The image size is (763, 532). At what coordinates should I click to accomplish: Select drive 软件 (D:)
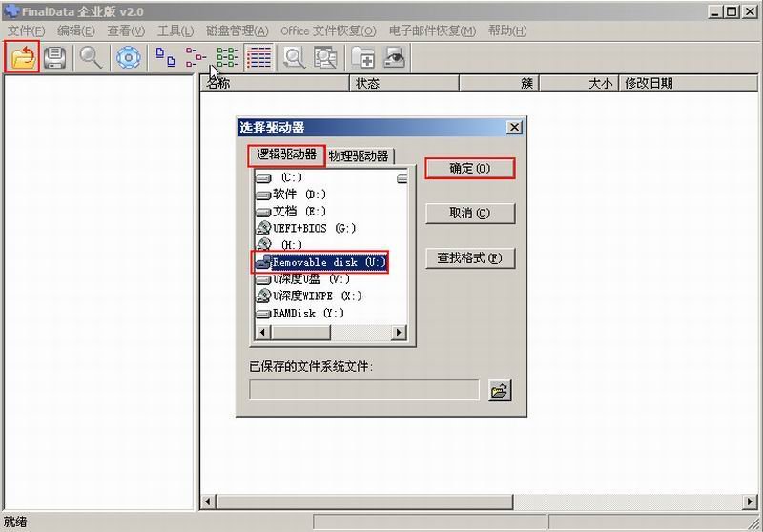click(291, 194)
